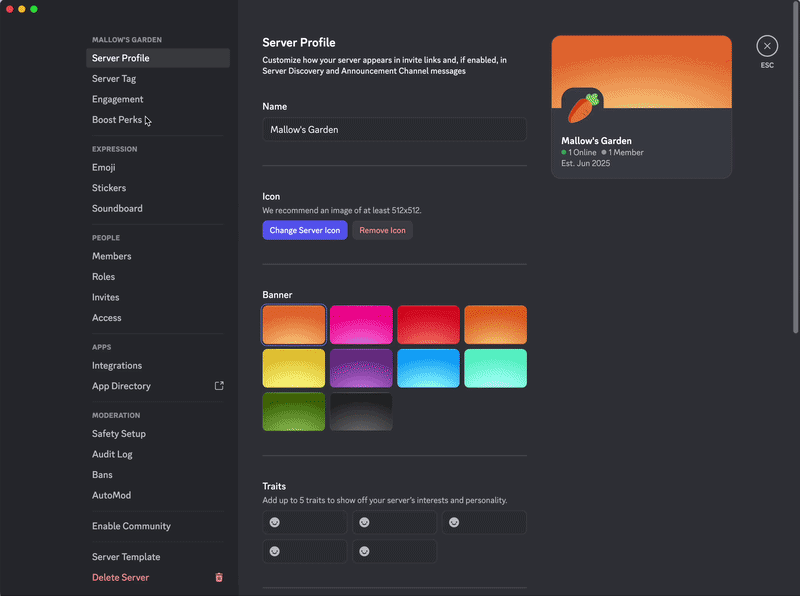Click the server Name input field
This screenshot has width=800, height=596.
coord(394,130)
